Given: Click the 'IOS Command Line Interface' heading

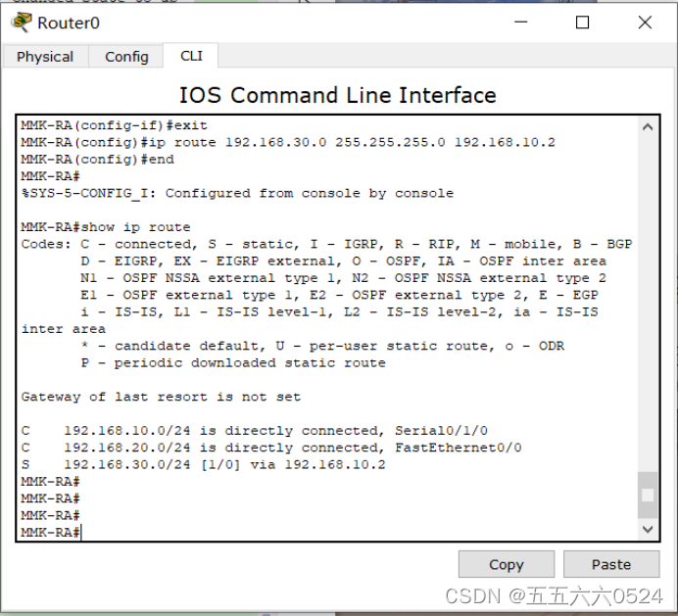Looking at the screenshot, I should (338, 95).
